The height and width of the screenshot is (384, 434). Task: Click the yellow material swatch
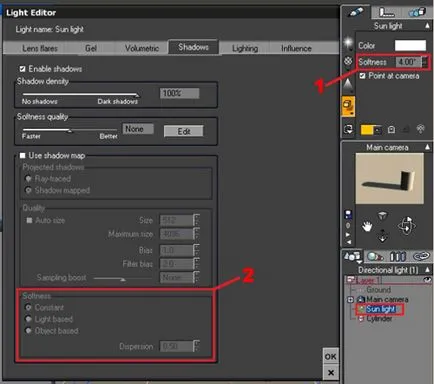coord(367,130)
